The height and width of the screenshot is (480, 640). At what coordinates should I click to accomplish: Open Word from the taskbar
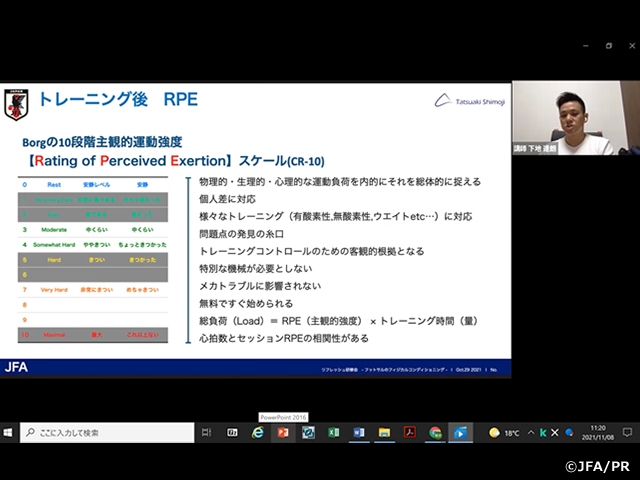point(359,433)
